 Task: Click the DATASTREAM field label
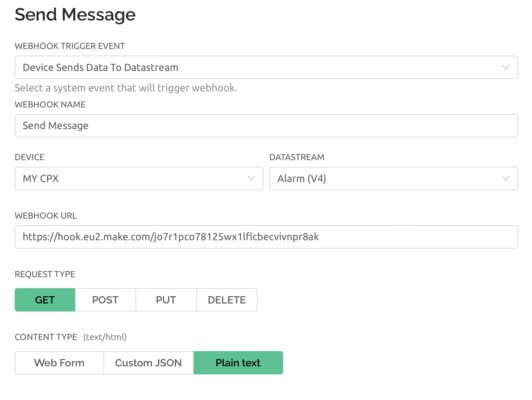point(297,157)
